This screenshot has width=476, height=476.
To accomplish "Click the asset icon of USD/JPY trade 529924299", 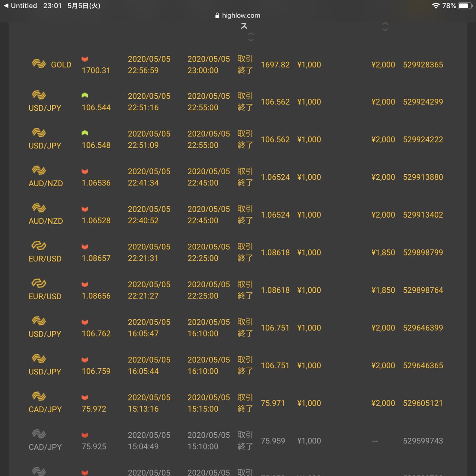I will [39, 95].
